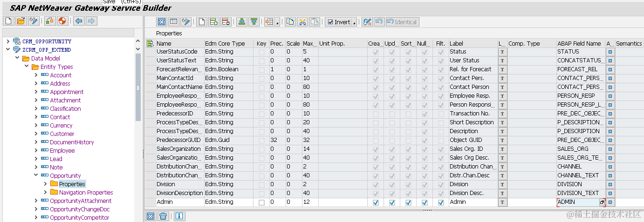
Task: Click the Invert button
Action: pos(338,22)
